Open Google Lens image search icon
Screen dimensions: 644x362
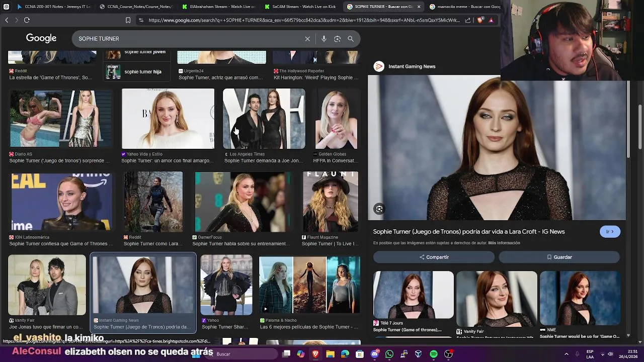(338, 39)
